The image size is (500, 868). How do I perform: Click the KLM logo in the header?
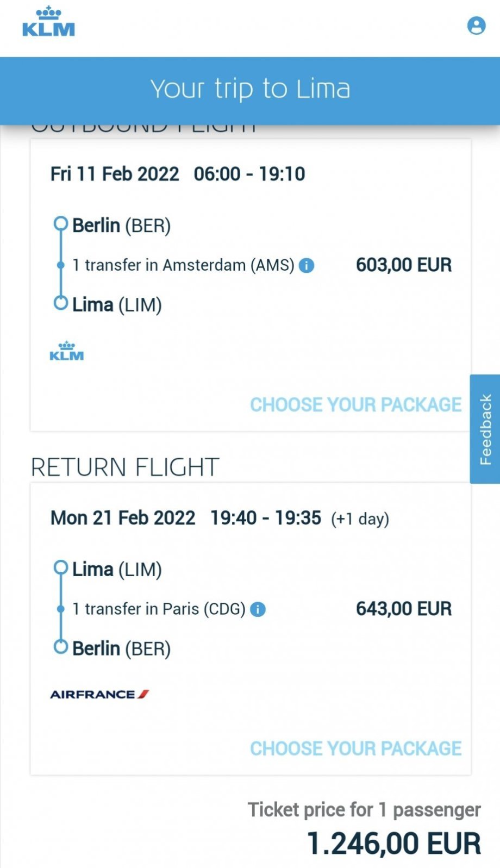click(x=48, y=23)
